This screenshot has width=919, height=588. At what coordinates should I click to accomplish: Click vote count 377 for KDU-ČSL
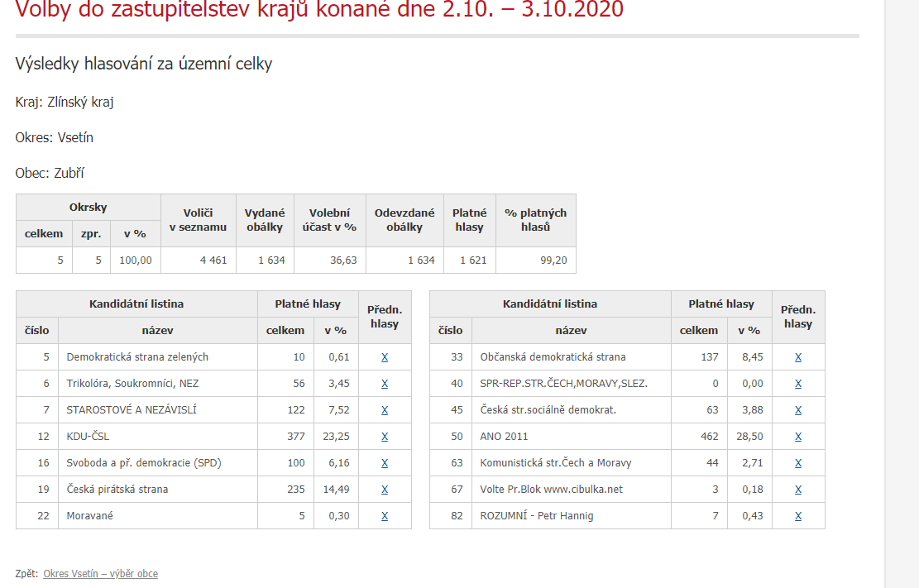pyautogui.click(x=296, y=436)
